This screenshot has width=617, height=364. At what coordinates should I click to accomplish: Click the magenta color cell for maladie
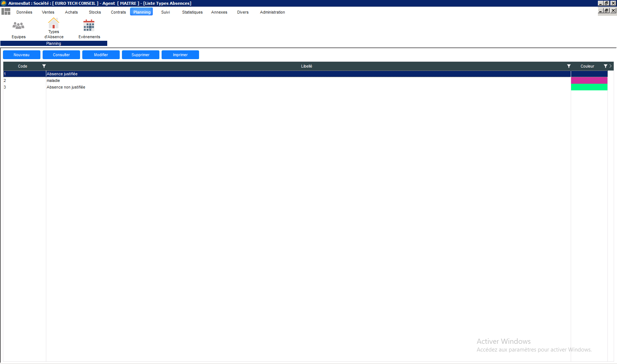coord(589,80)
